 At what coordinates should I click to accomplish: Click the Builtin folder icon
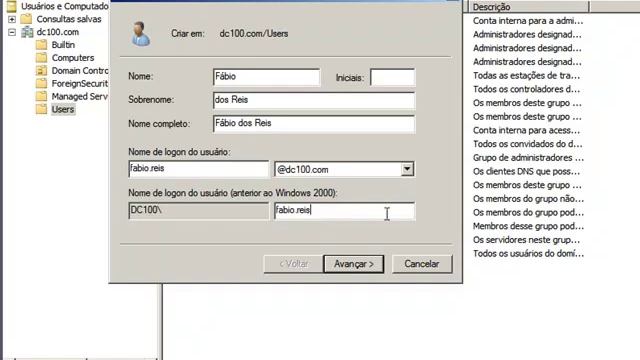[41, 44]
